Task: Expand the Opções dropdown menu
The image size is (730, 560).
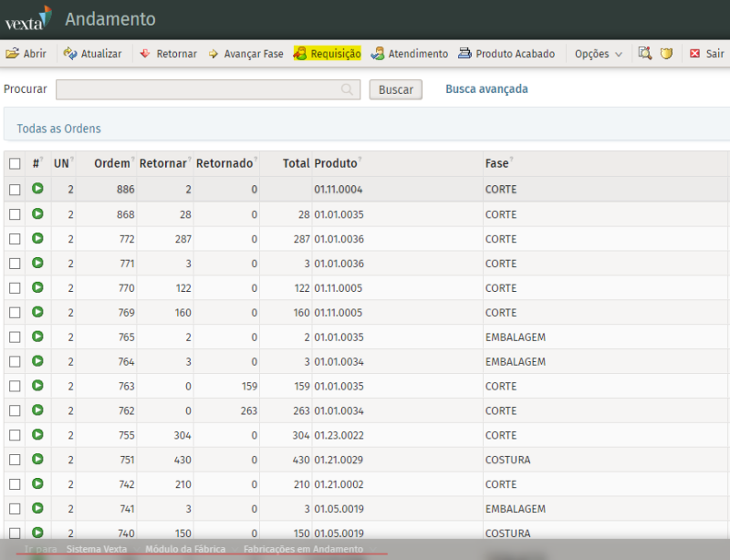Action: pyautogui.click(x=599, y=54)
